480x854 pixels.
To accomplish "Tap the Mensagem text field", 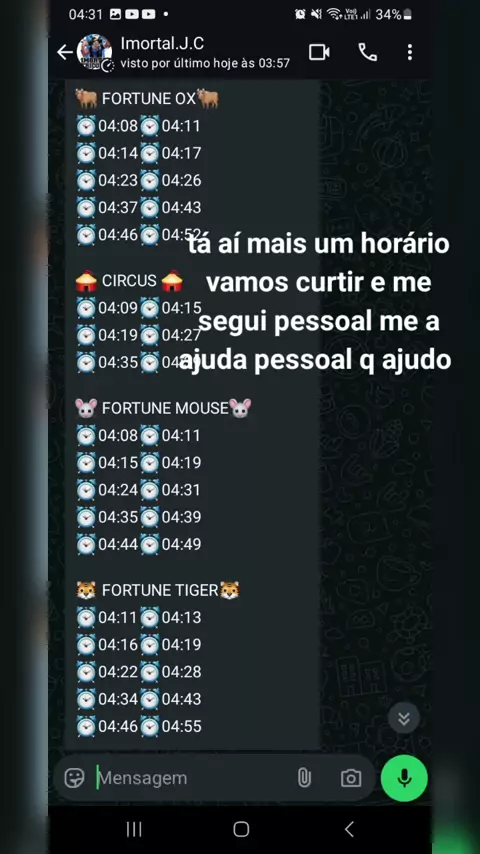I will point(191,778).
